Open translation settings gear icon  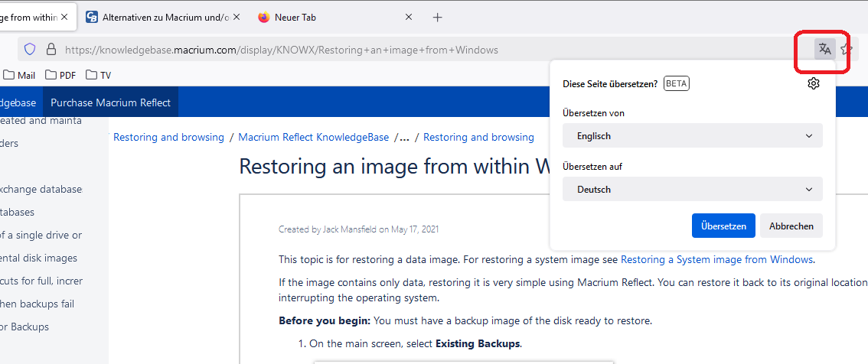(x=813, y=83)
